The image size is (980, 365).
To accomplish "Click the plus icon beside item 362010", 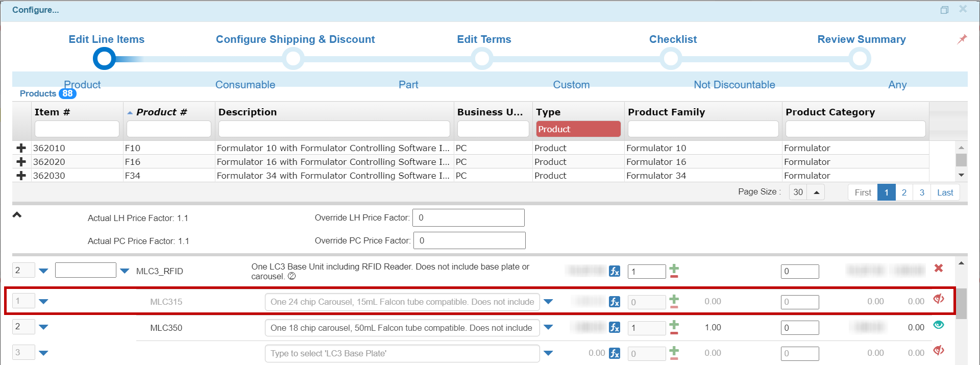I will click(21, 148).
